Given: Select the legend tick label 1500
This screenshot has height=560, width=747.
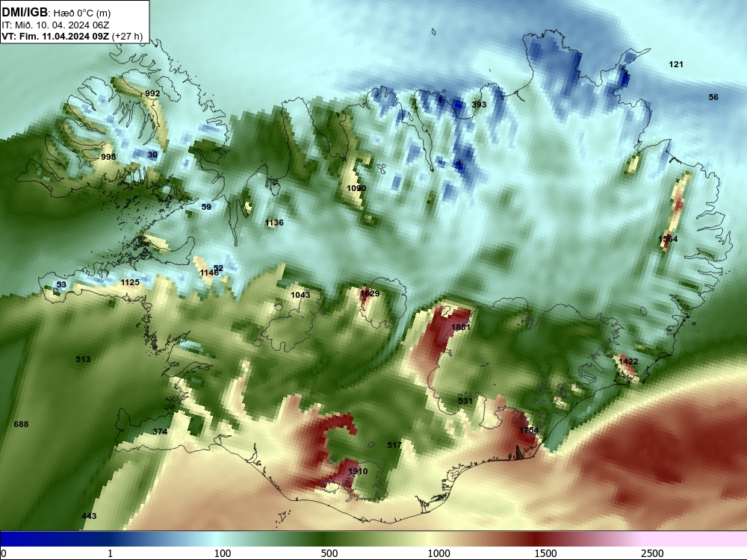Looking at the screenshot, I should click(x=545, y=553).
